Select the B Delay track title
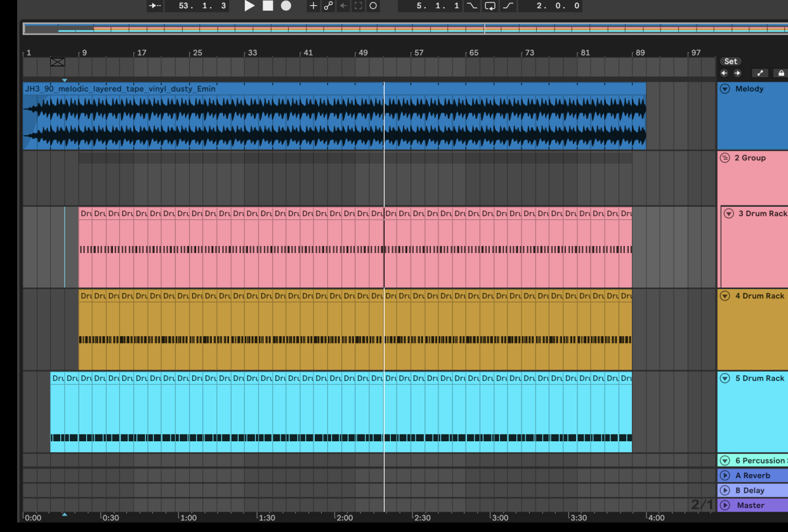The width and height of the screenshot is (788, 532). pyautogui.click(x=750, y=490)
